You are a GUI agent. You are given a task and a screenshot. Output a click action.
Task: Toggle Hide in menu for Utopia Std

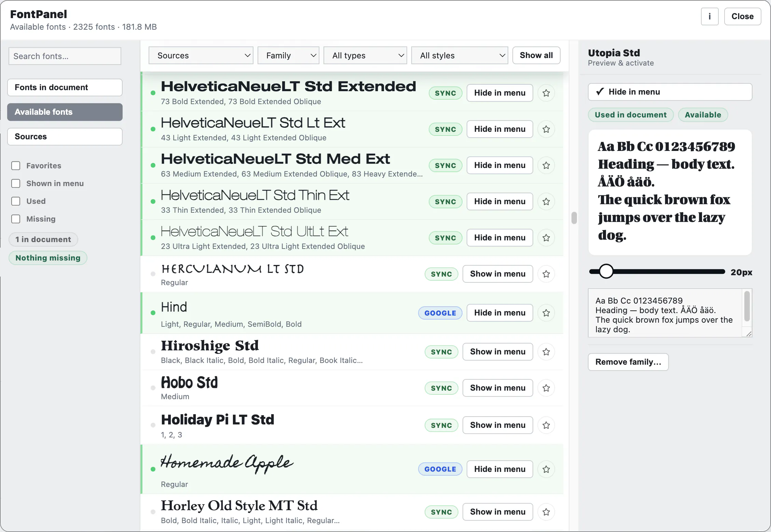[x=670, y=92]
